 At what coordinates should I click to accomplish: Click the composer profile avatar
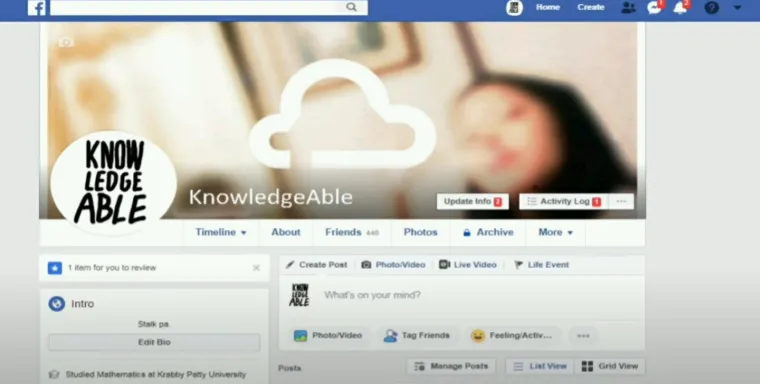299,295
